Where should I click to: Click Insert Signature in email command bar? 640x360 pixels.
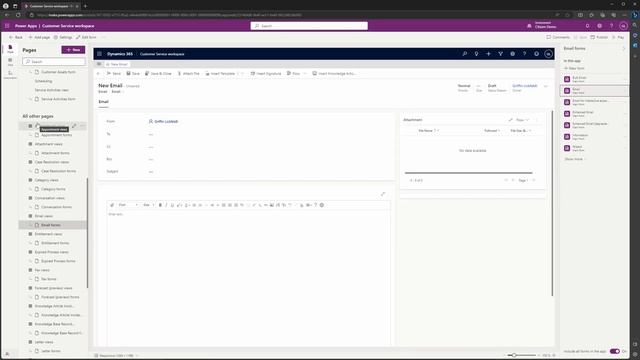click(266, 73)
